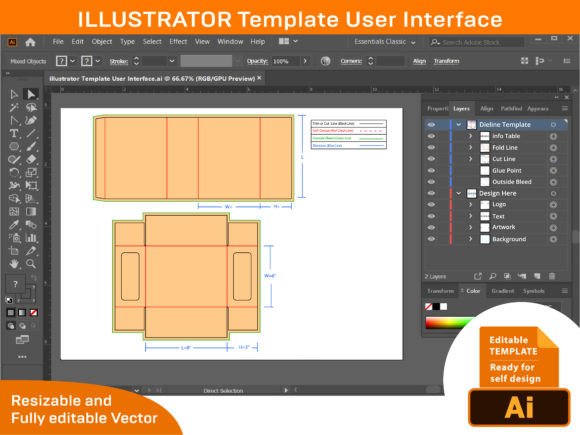Hide the Glue Point sublayer

[x=431, y=171]
